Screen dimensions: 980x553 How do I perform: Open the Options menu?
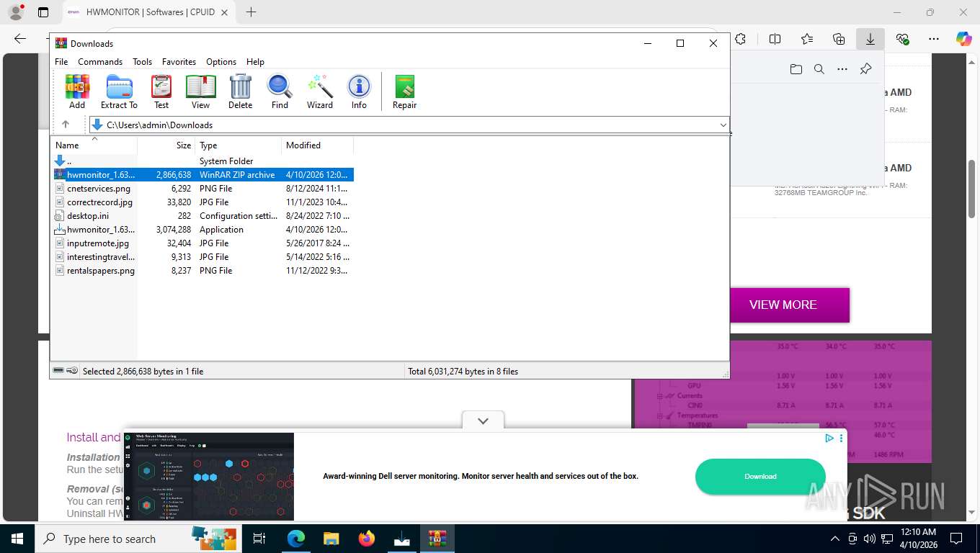tap(221, 62)
